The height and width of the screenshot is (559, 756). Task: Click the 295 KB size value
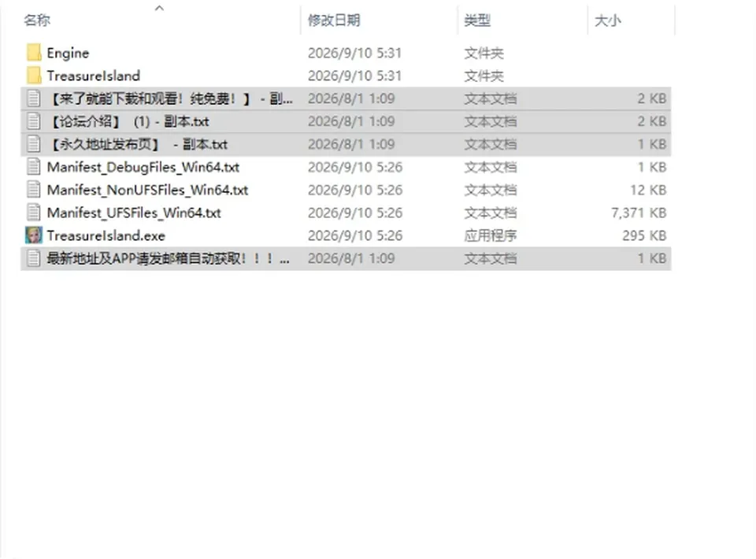[x=645, y=235]
